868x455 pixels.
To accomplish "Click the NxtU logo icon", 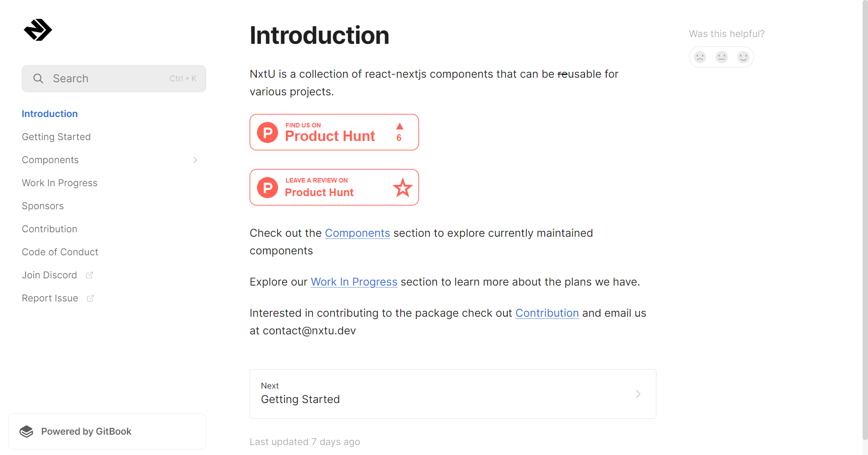I will [x=38, y=30].
